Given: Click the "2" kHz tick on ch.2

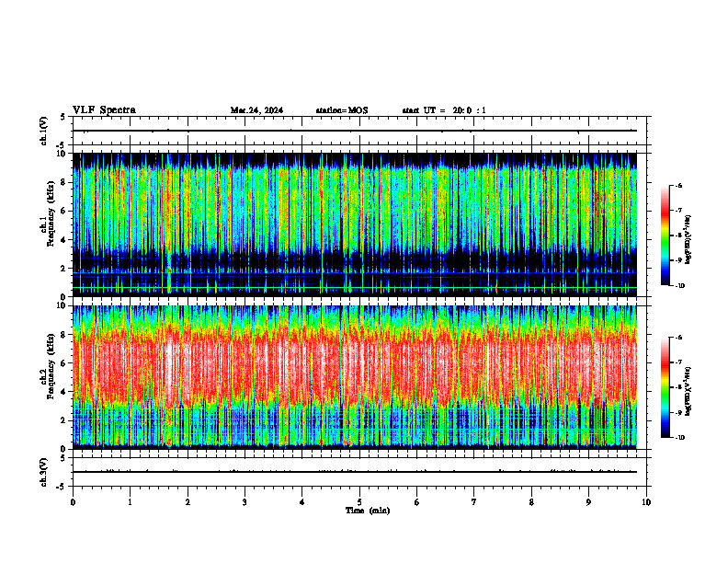Looking at the screenshot, I should click(x=64, y=420).
